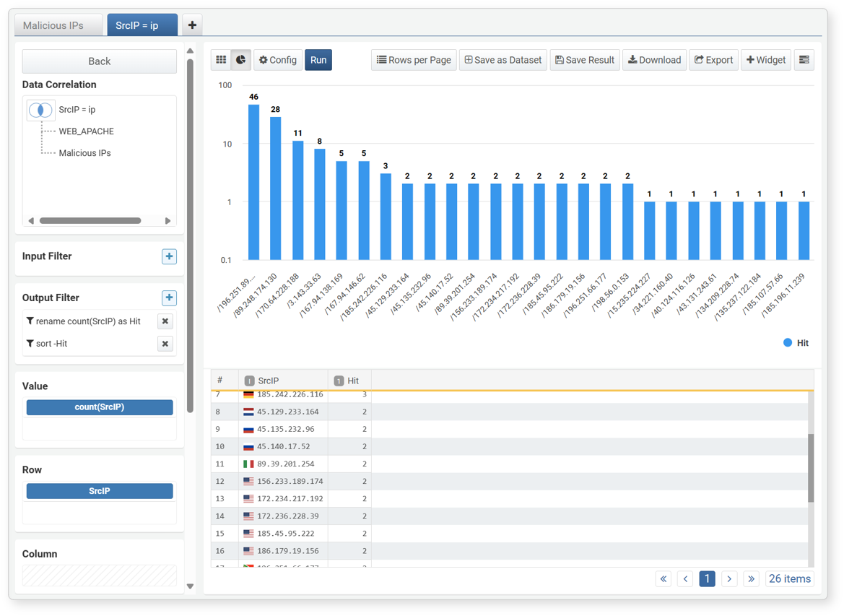Select Malicious IPs tree node
The image size is (844, 616).
pyautogui.click(x=84, y=153)
